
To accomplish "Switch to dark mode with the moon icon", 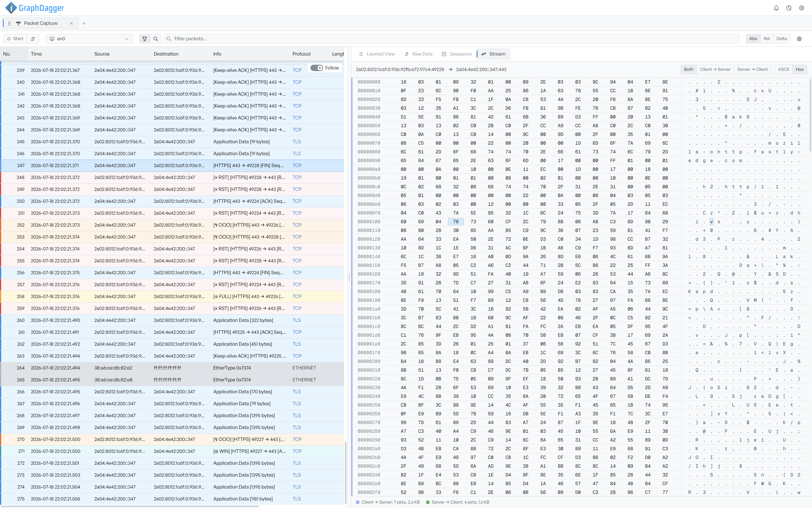I will coord(789,8).
